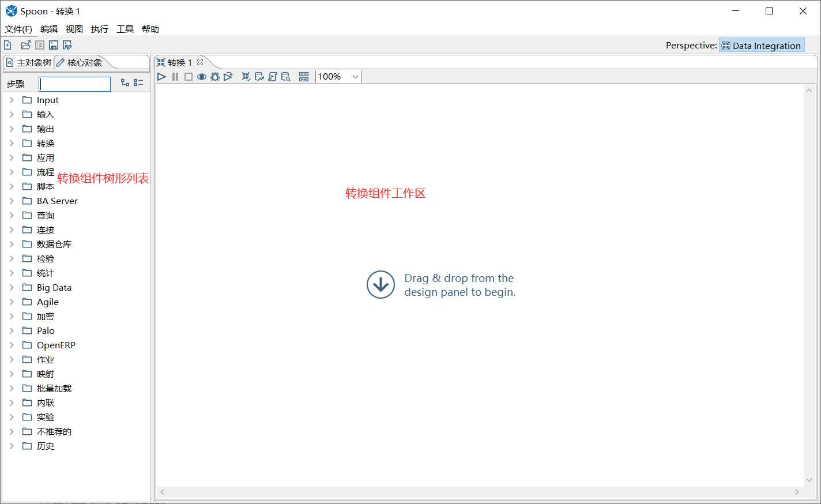Expand the 输出 folder
This screenshot has width=821, height=504.
pos(12,129)
